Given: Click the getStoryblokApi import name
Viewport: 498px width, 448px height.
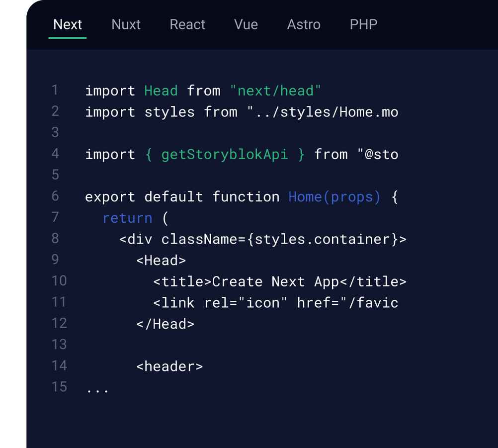Looking at the screenshot, I should coord(224,155).
